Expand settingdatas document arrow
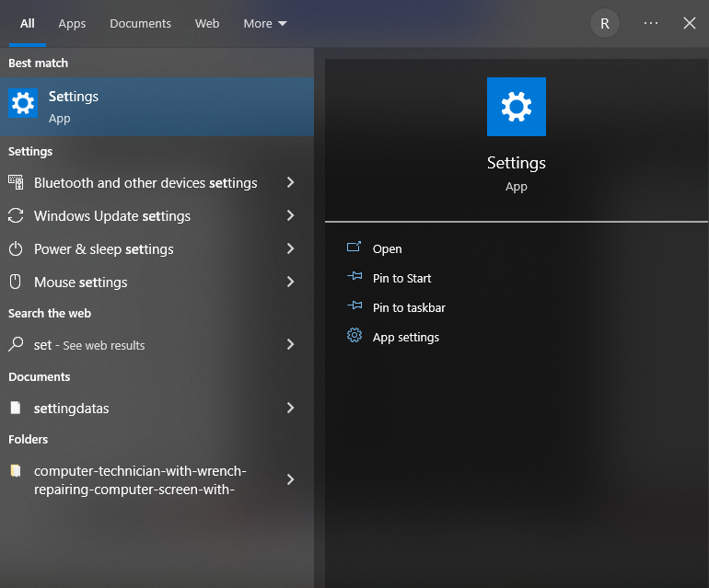Viewport: 709px width, 588px height. (290, 408)
